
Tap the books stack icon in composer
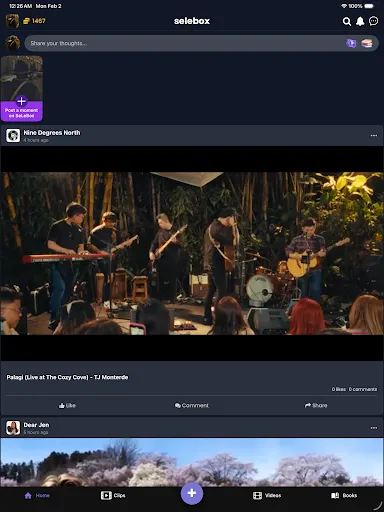pyautogui.click(x=367, y=43)
